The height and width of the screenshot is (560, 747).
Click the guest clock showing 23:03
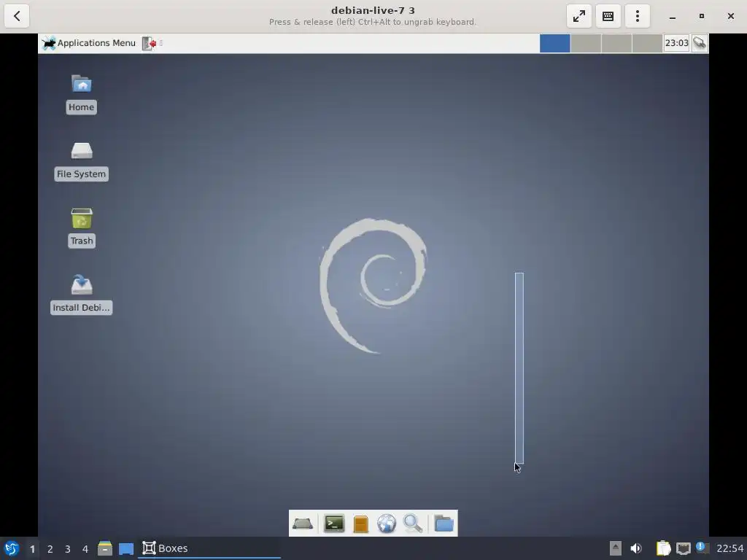[676, 43]
